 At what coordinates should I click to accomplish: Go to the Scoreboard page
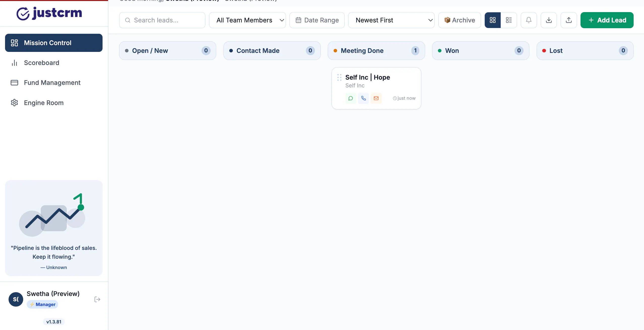[x=54, y=63]
